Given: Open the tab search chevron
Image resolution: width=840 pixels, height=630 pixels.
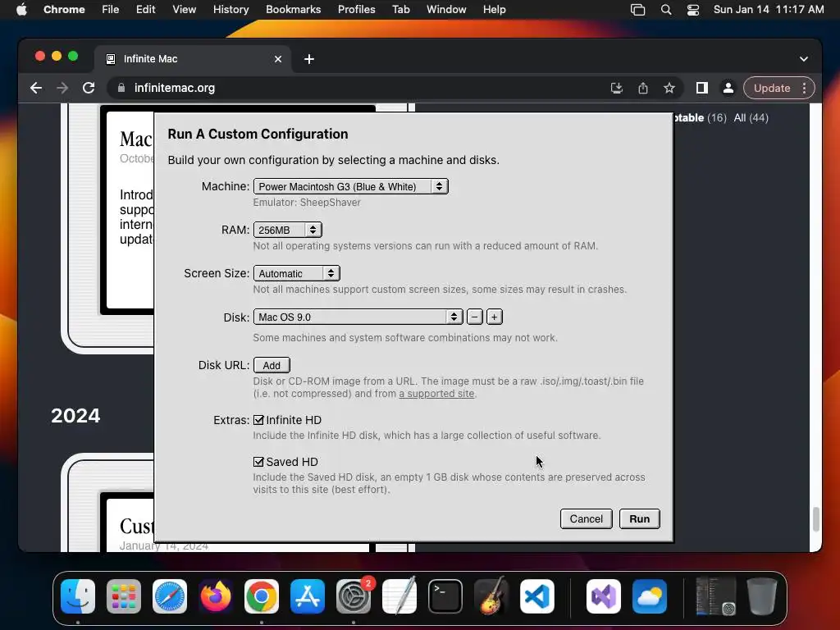Looking at the screenshot, I should (x=804, y=59).
